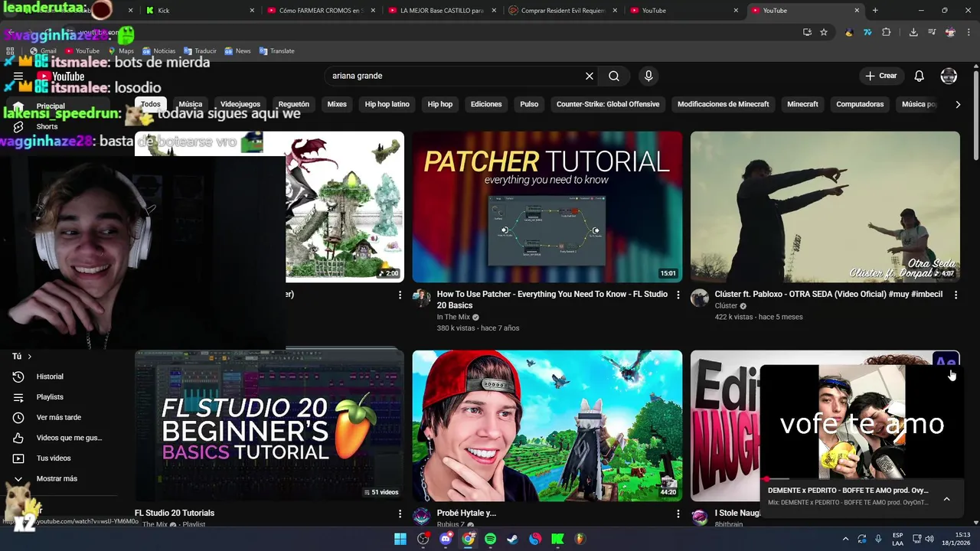Open Chrome extensions puzzle icon

(x=887, y=32)
